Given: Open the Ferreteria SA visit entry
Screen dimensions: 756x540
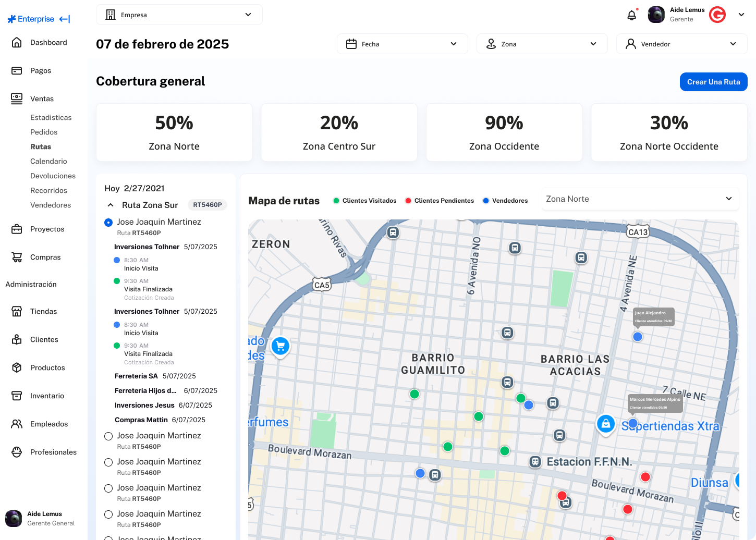Looking at the screenshot, I should click(x=136, y=376).
